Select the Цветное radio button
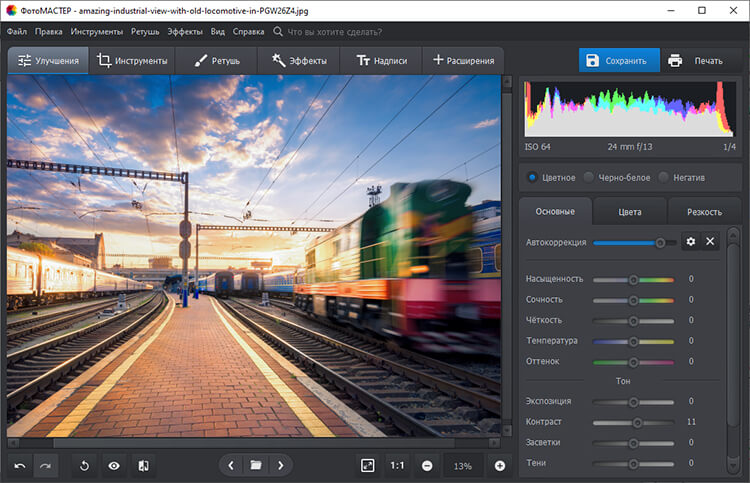This screenshot has height=483, width=750. 532,178
